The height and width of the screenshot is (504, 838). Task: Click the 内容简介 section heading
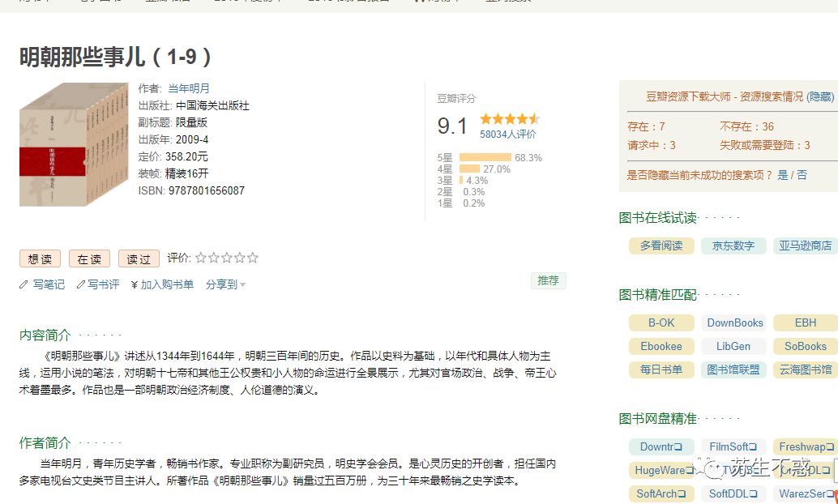pos(45,335)
